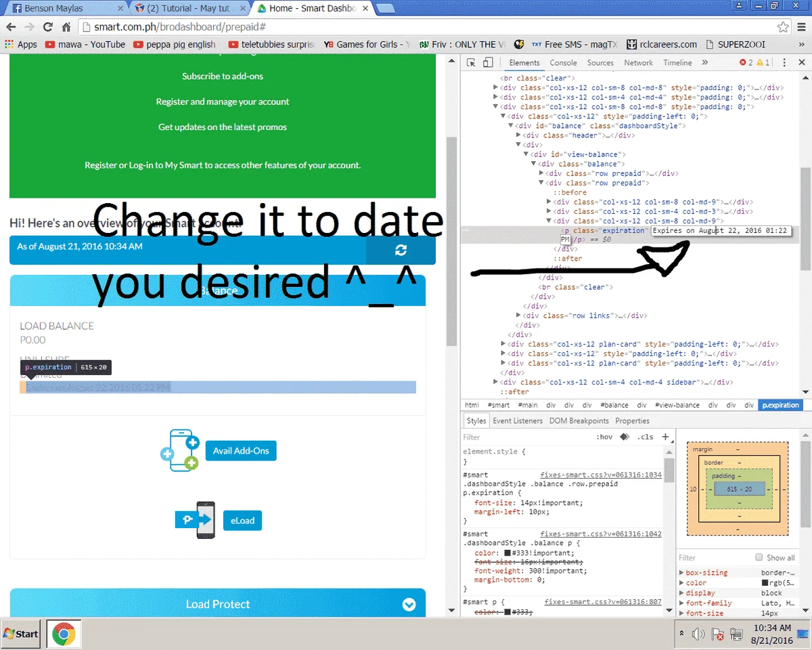Go back to the previous page

click(x=11, y=27)
